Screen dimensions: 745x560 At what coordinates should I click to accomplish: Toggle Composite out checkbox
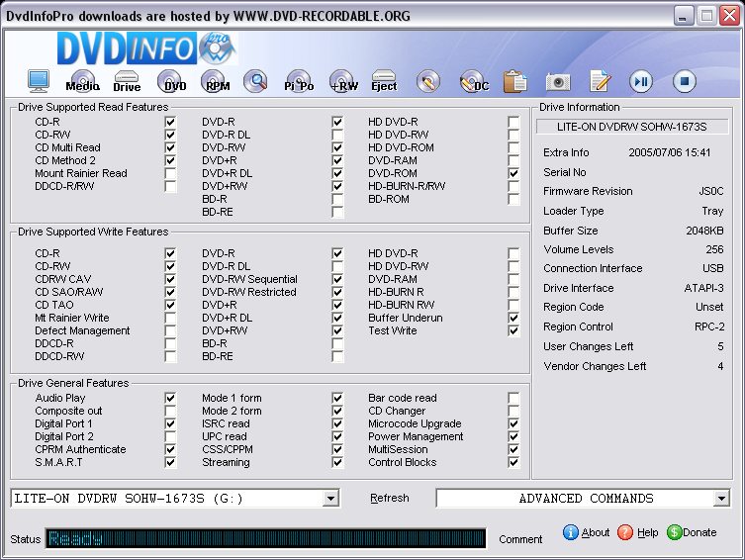(170, 411)
